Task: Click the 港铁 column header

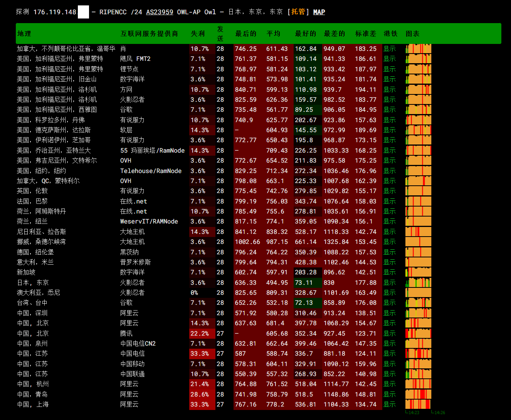Action: (390, 34)
